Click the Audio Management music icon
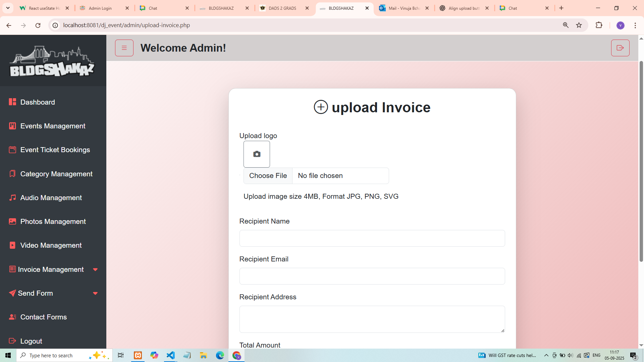Screen dimensions: 644x362 tap(12, 198)
